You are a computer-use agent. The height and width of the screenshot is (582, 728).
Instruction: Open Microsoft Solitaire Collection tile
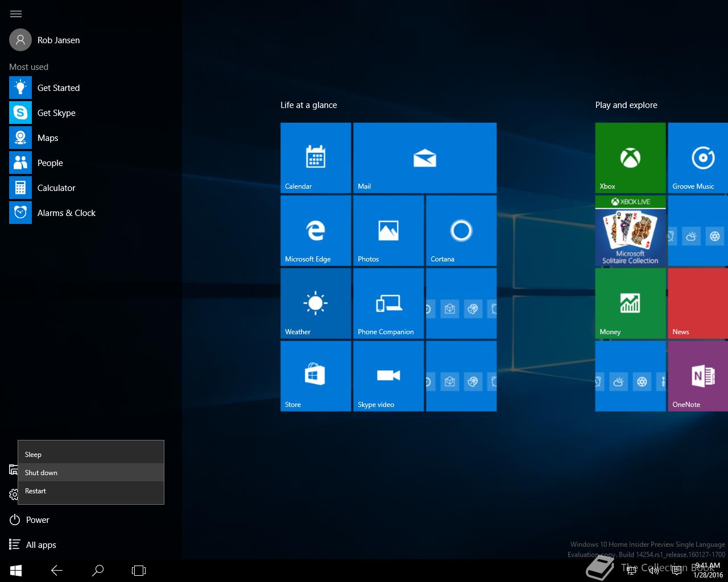(630, 231)
